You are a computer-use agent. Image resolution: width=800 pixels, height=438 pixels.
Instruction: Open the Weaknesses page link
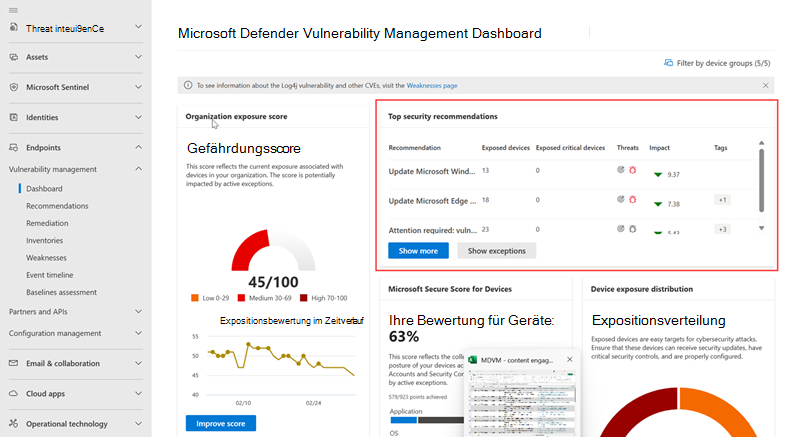coord(432,86)
